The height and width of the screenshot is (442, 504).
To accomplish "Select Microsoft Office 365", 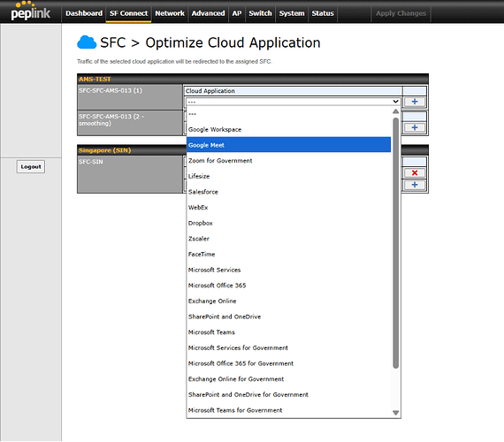I will [x=288, y=286].
